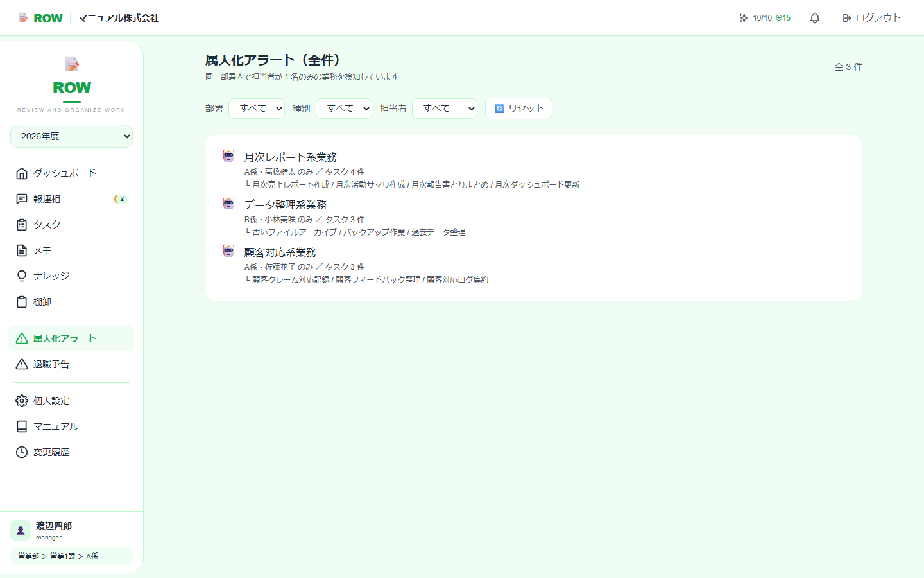Viewport: 924px width, 578px height.
Task: Open 棚卸 in sidebar
Action: pos(71,302)
